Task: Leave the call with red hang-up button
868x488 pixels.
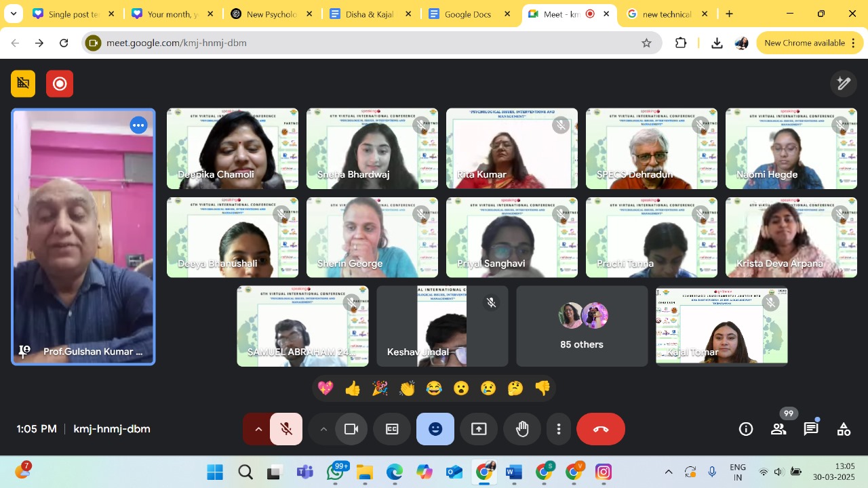Action: (x=601, y=429)
